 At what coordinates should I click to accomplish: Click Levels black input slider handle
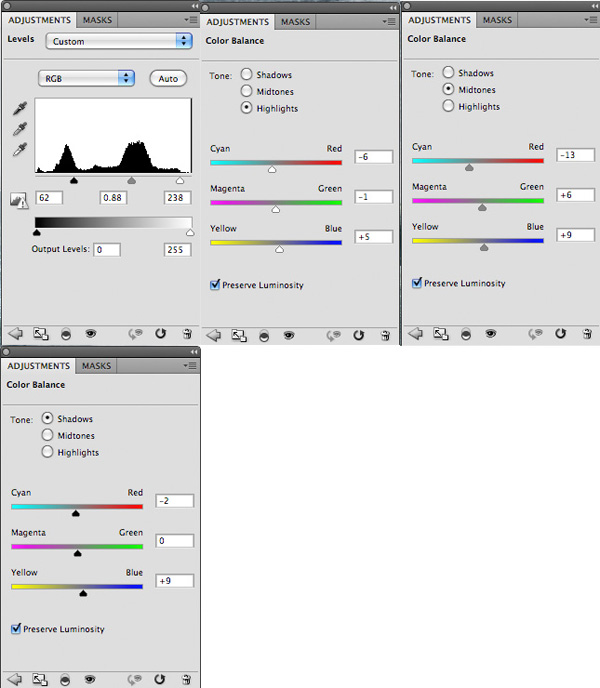point(74,180)
